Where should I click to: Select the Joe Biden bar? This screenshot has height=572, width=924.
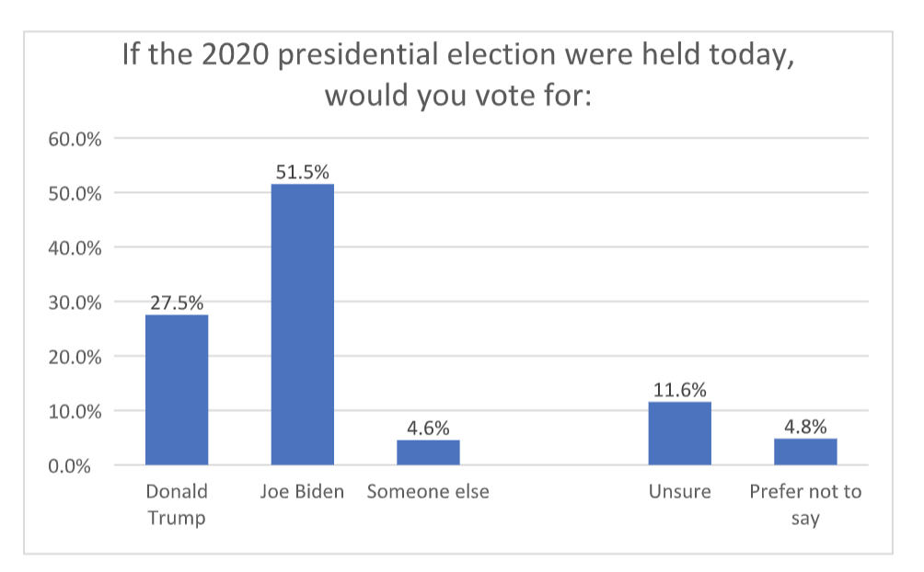click(302, 325)
